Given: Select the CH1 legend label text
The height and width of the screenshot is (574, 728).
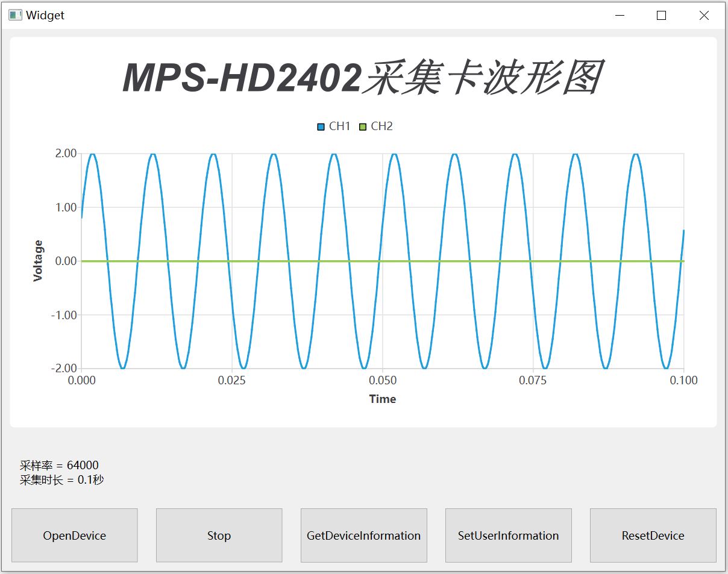Looking at the screenshot, I should [x=339, y=126].
